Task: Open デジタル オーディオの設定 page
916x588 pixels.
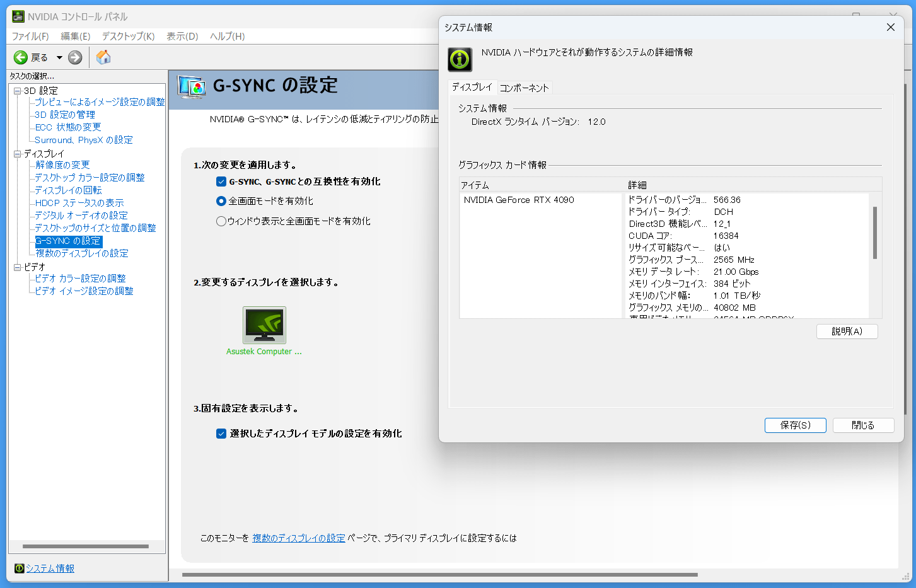Action: (81, 216)
